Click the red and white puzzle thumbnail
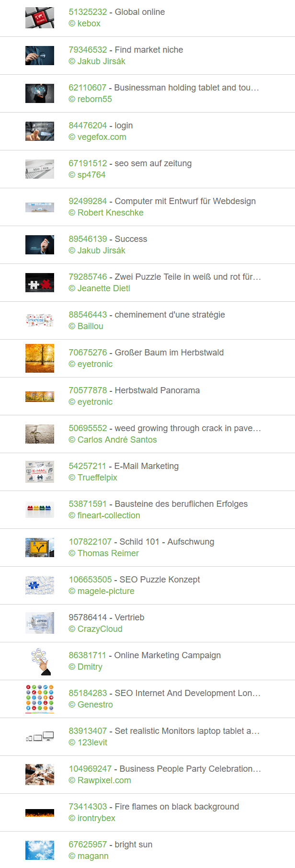The height and width of the screenshot is (868, 295). click(x=40, y=283)
